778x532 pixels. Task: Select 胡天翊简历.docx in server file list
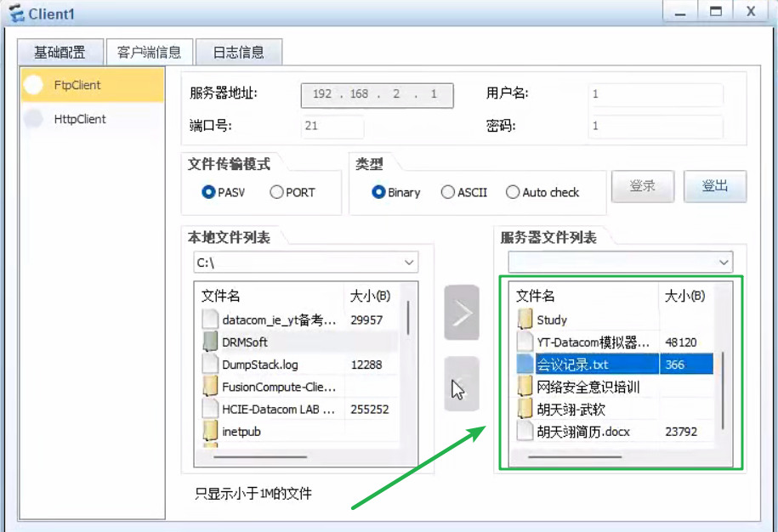[x=583, y=432]
